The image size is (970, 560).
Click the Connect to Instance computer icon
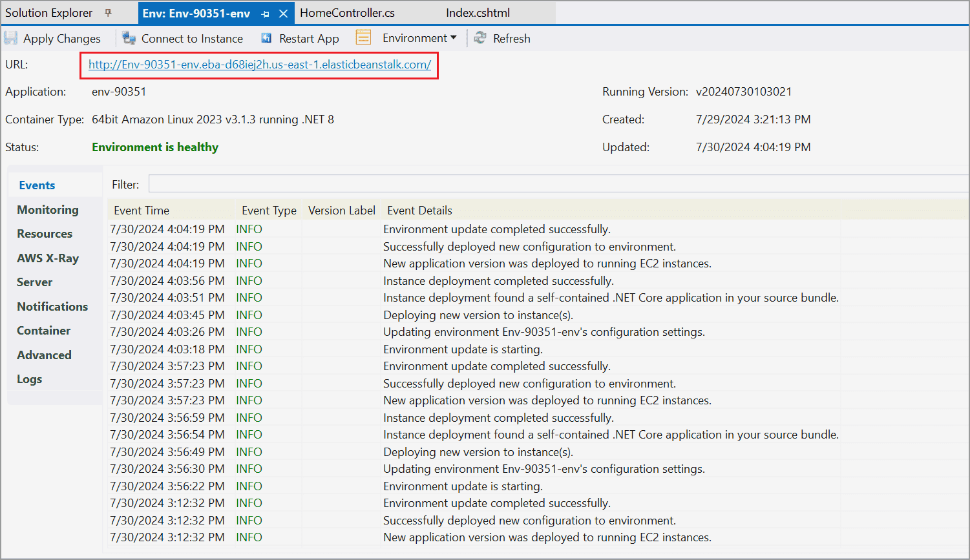[129, 37]
